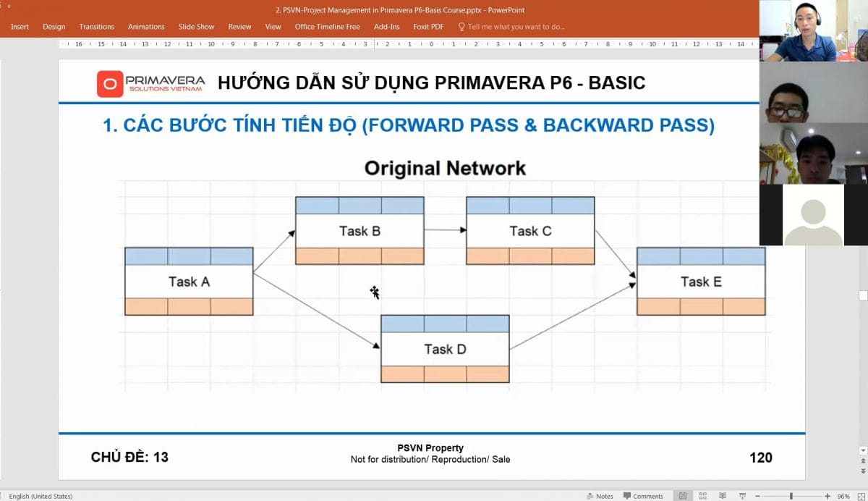Switch to Slide Sorter view icon
The height and width of the screenshot is (501, 868).
point(702,496)
